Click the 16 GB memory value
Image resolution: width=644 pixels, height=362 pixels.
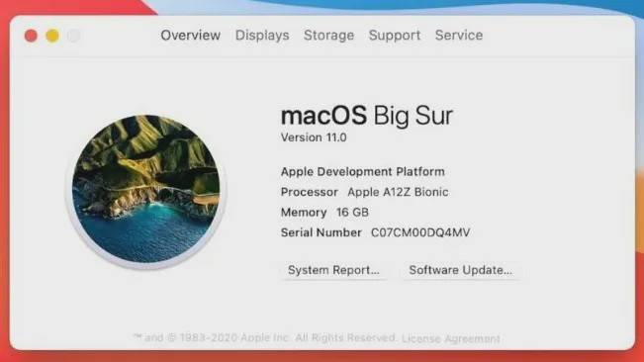click(x=352, y=213)
